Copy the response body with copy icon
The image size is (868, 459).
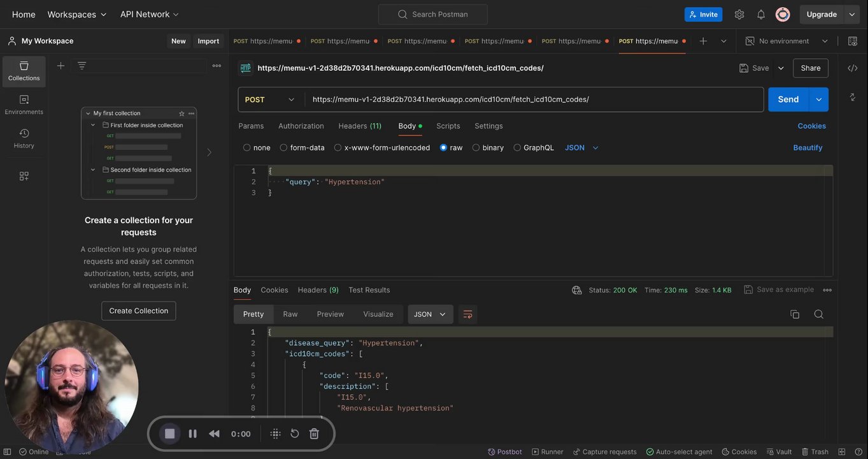(794, 314)
